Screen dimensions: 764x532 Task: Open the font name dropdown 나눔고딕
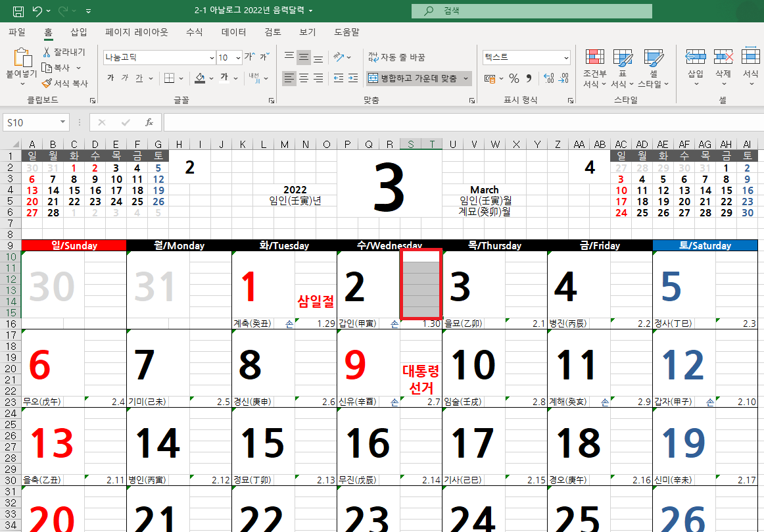pyautogui.click(x=212, y=57)
